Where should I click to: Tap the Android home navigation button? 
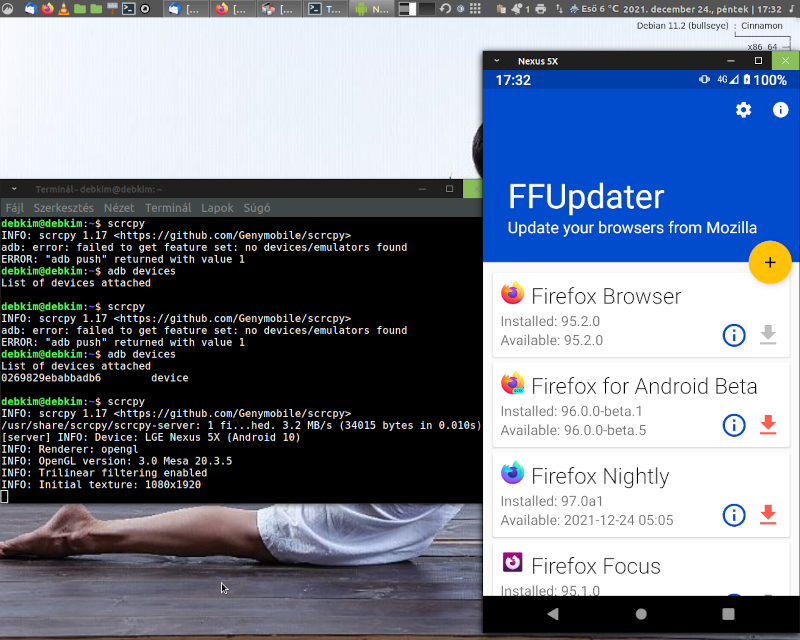[x=641, y=614]
